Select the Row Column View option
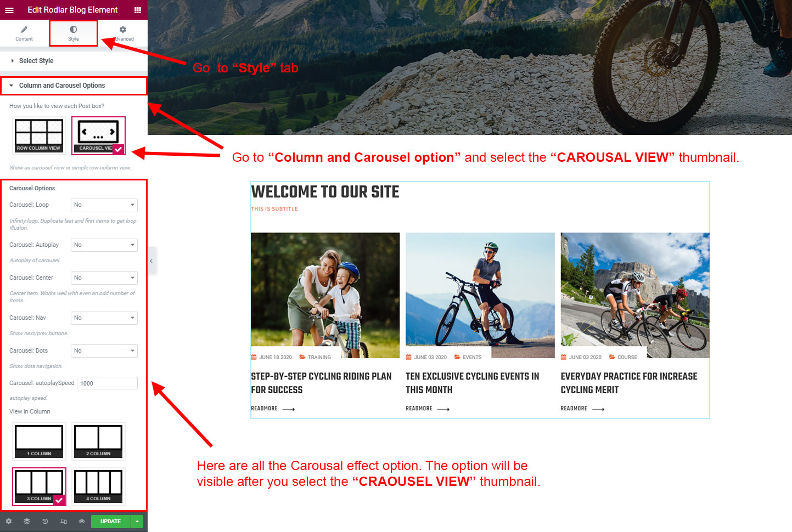Image resolution: width=792 pixels, height=532 pixels. tap(38, 135)
